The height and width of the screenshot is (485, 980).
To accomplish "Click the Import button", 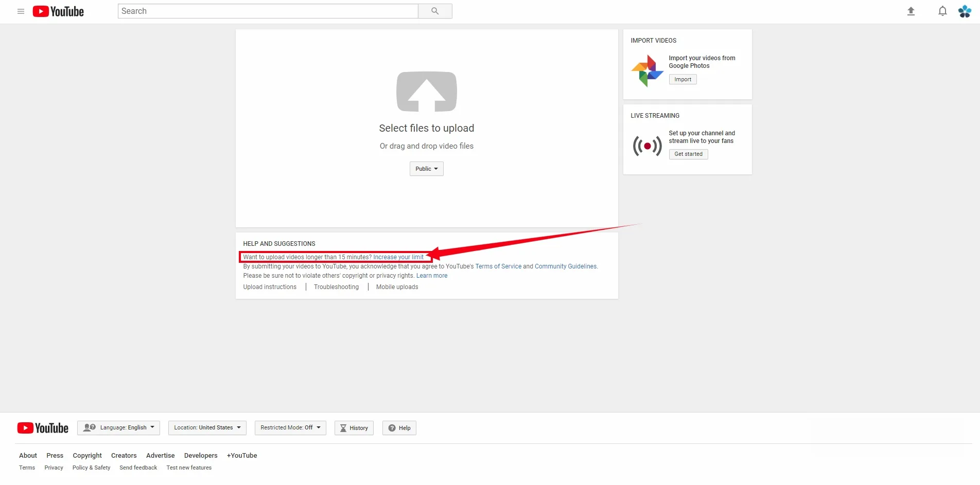I will 682,79.
